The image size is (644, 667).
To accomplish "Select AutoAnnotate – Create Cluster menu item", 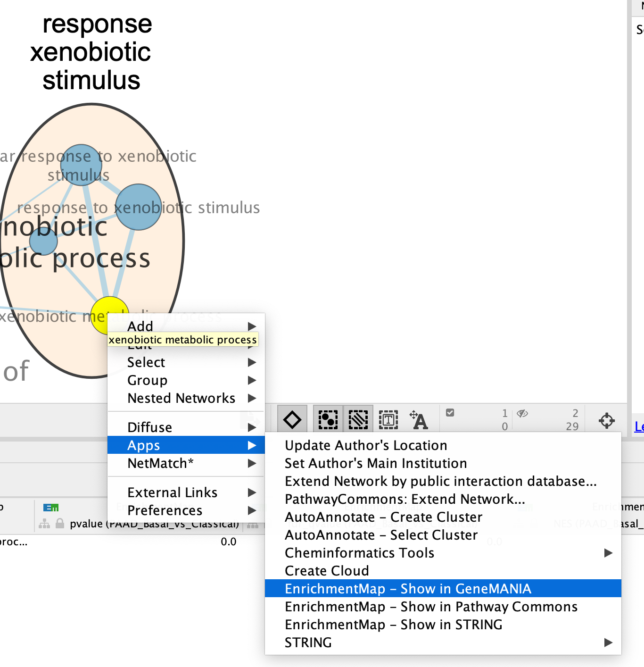I will (383, 517).
